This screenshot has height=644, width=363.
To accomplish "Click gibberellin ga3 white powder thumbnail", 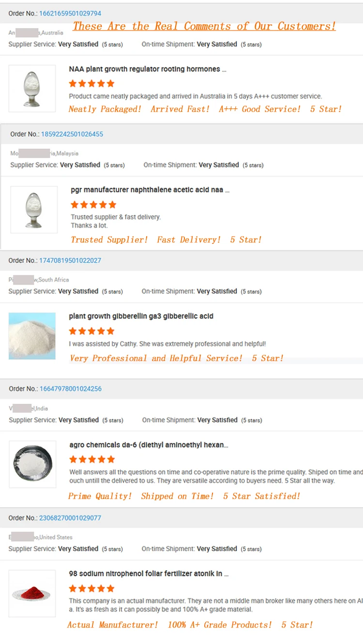I will click(x=32, y=336).
